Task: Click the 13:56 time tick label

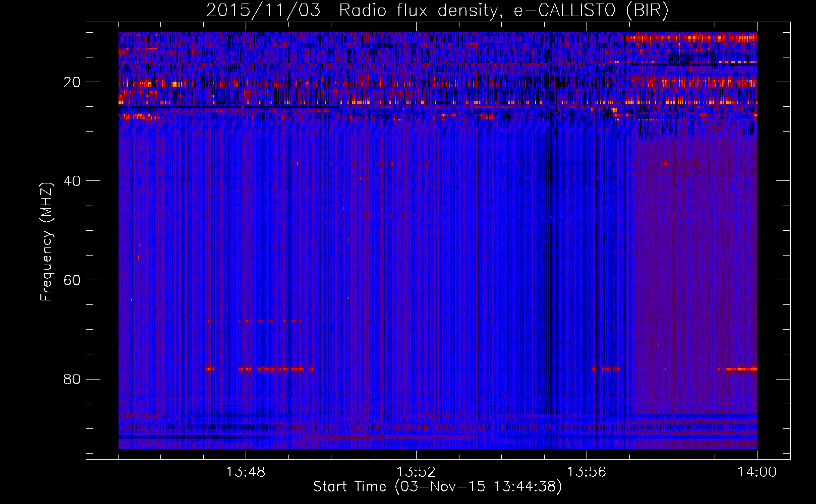Action: pos(587,472)
